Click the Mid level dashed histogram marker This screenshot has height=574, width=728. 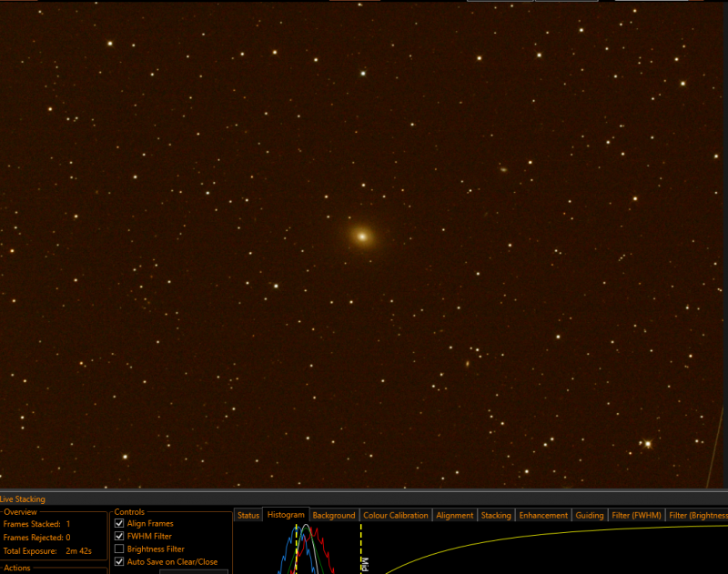pyautogui.click(x=360, y=548)
